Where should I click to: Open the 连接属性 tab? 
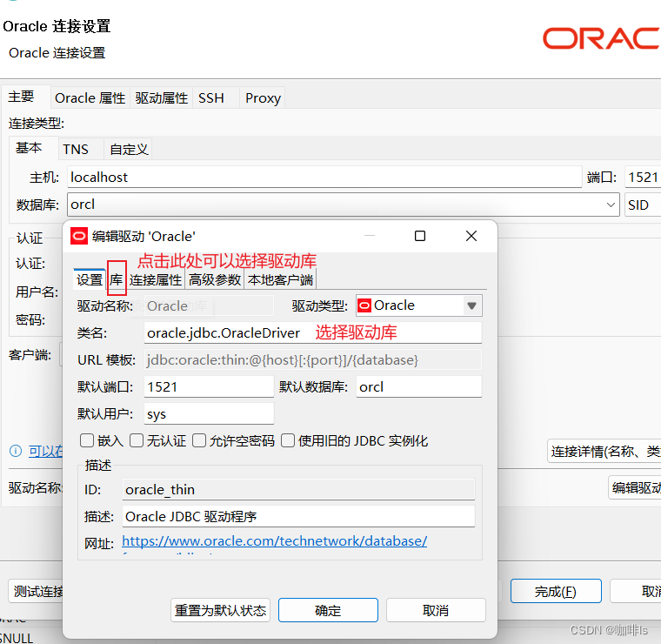tap(156, 279)
